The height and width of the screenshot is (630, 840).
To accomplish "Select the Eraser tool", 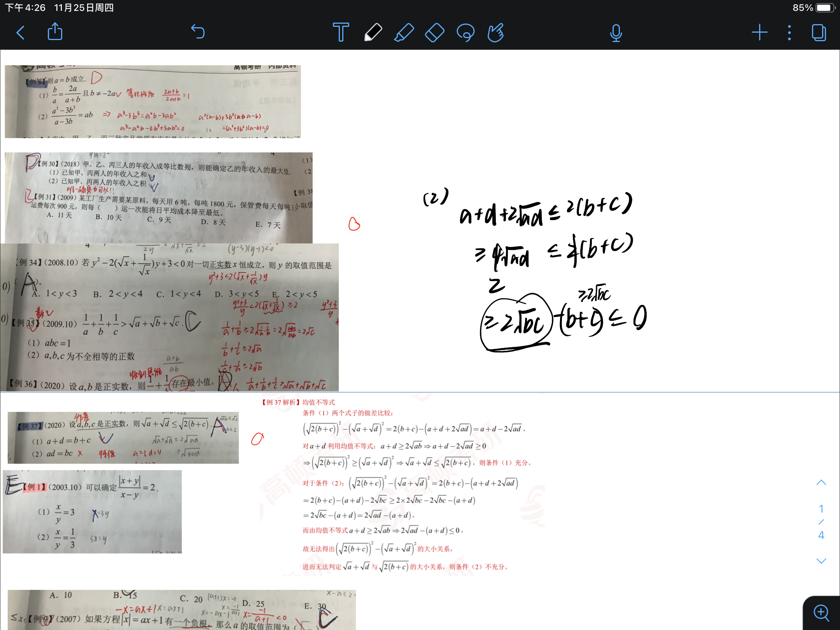I will pos(434,32).
